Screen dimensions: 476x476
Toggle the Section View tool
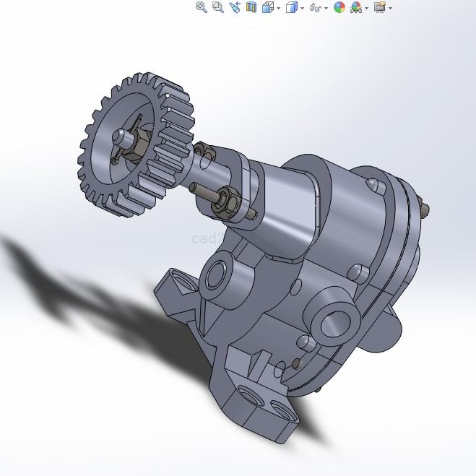[251, 7]
